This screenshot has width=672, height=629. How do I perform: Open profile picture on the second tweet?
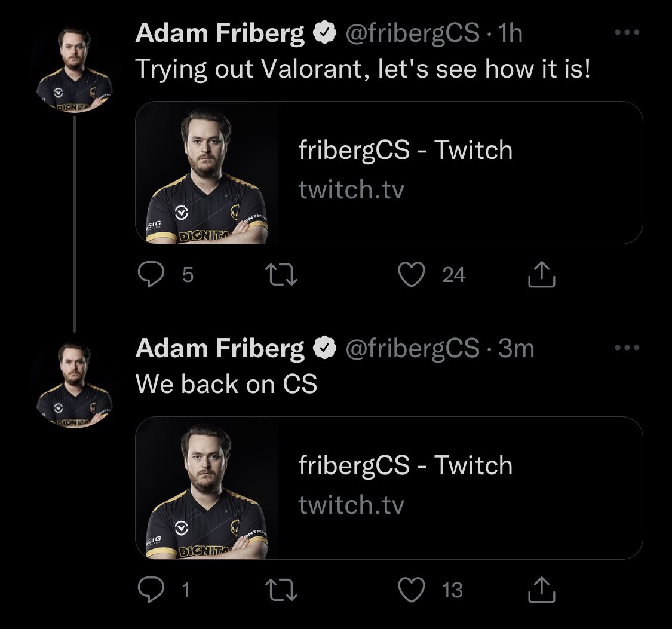(x=74, y=385)
